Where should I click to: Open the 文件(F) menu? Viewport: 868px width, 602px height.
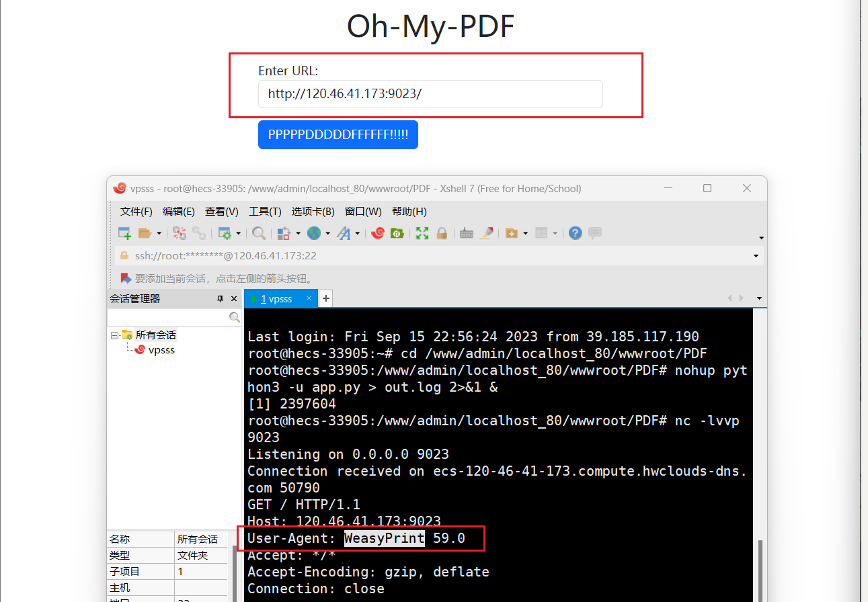pyautogui.click(x=136, y=212)
